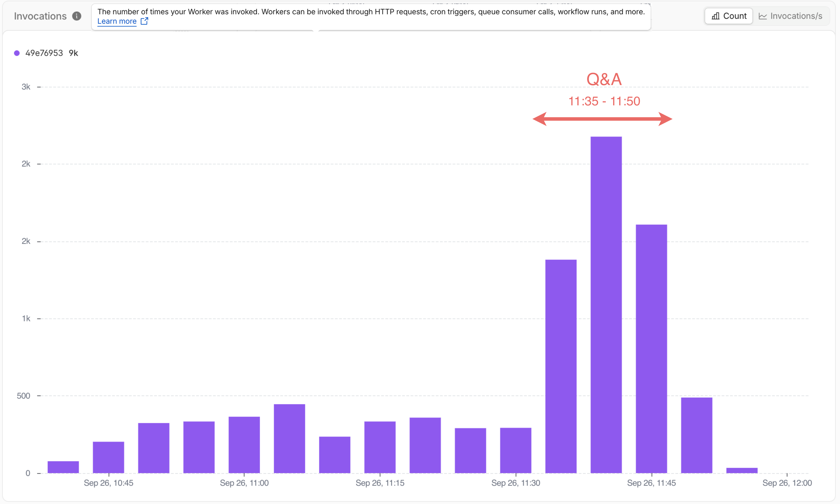Viewport: 840px width, 504px height.
Task: Click the Invocations info icon
Action: click(x=77, y=16)
